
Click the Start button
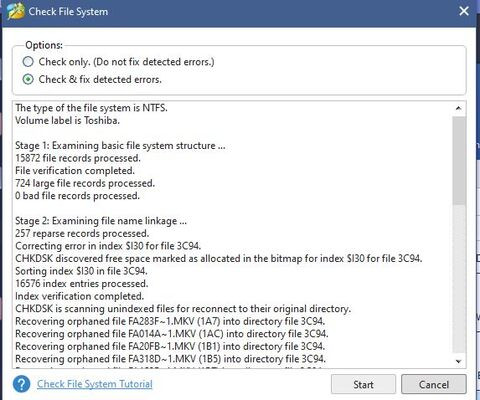[x=363, y=384]
